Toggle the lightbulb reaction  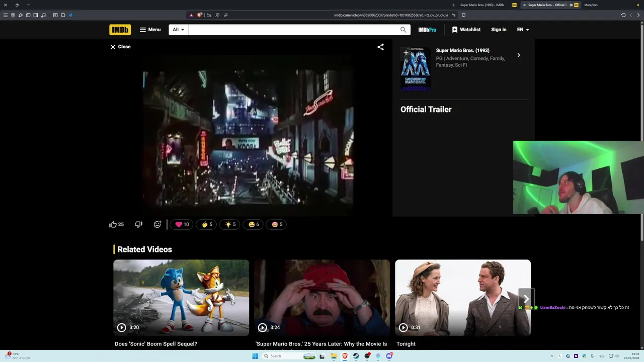pyautogui.click(x=230, y=224)
